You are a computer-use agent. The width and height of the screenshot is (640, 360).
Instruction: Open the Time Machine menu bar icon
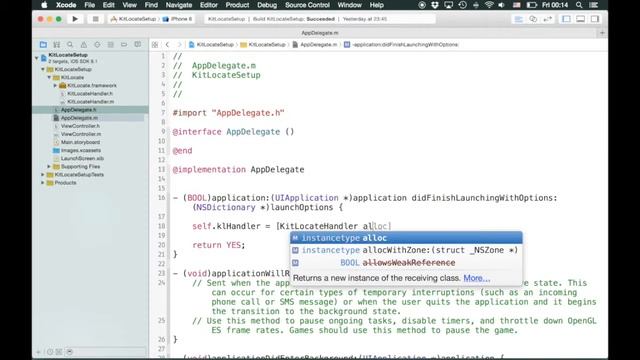coord(462,5)
